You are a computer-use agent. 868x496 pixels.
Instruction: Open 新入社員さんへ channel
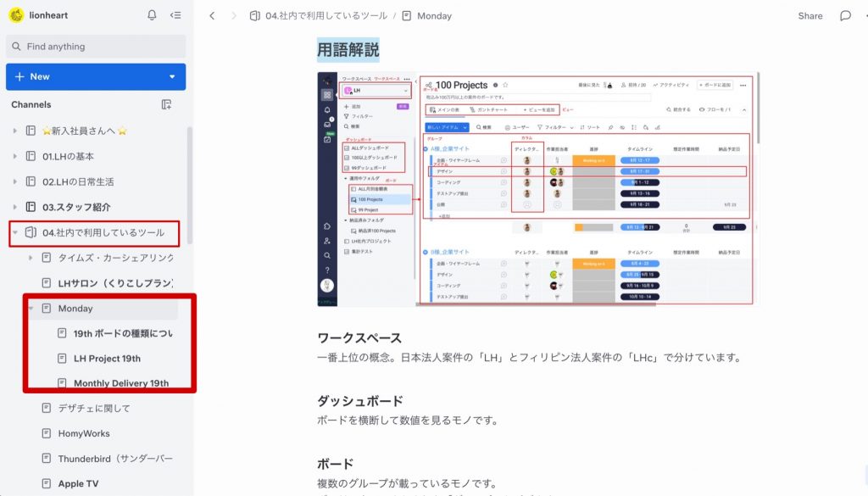click(85, 131)
